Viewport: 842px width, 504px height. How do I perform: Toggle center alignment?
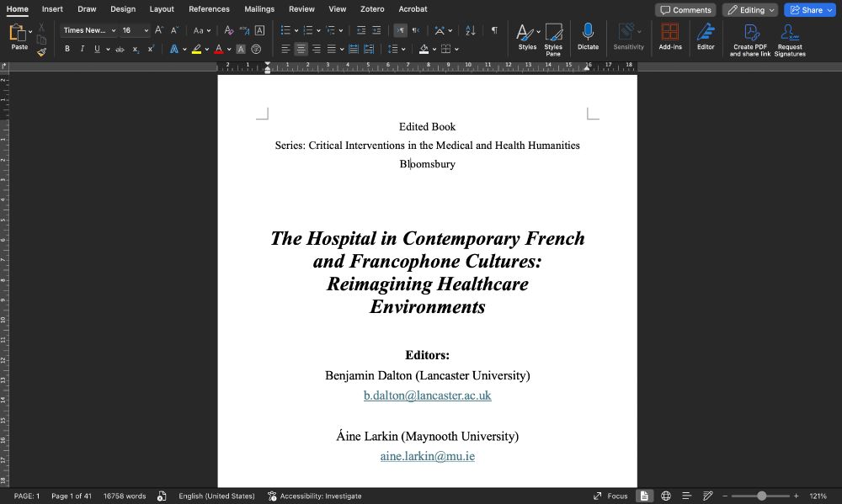(x=301, y=50)
